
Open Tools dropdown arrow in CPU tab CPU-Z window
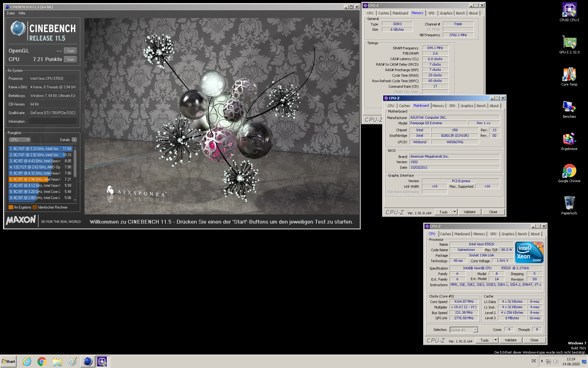point(496,340)
